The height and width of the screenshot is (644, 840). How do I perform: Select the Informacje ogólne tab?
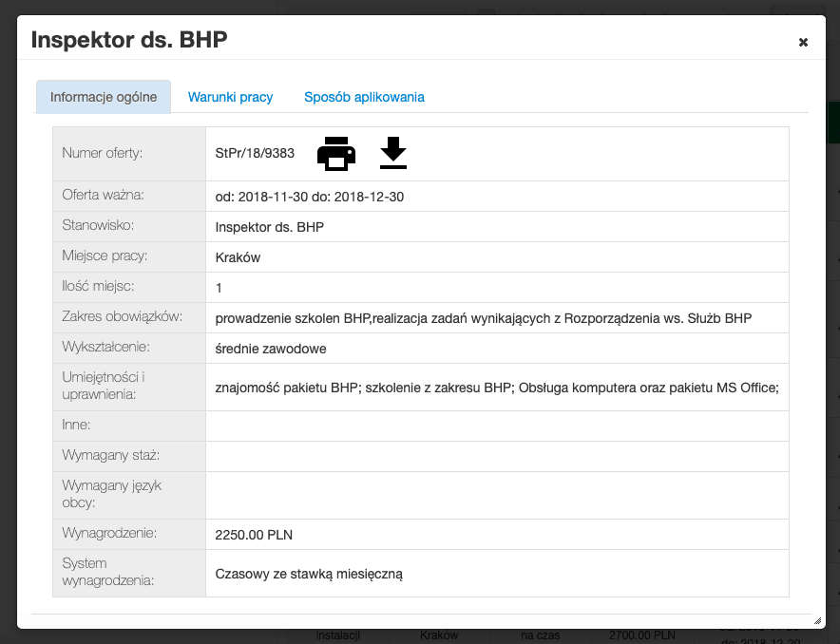104,97
